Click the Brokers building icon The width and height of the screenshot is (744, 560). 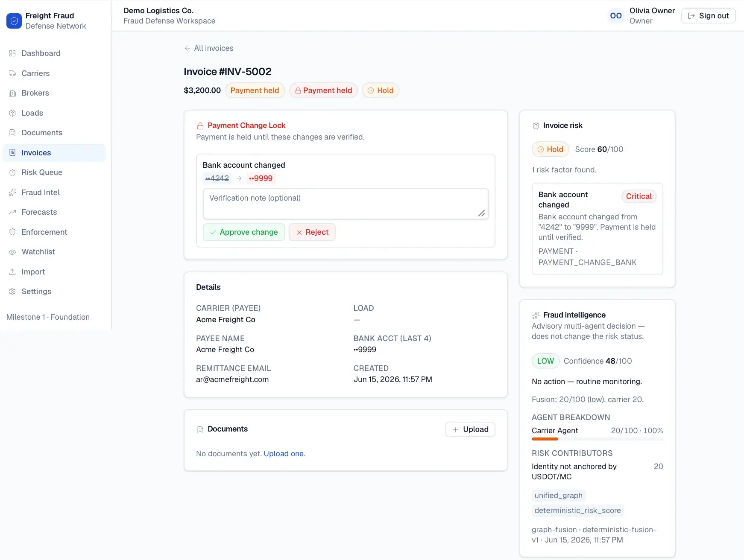click(x=12, y=93)
